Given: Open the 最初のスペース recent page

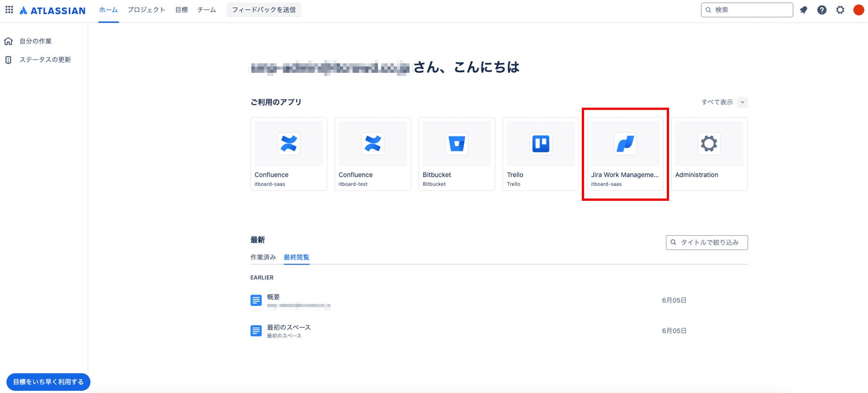Looking at the screenshot, I should point(288,327).
